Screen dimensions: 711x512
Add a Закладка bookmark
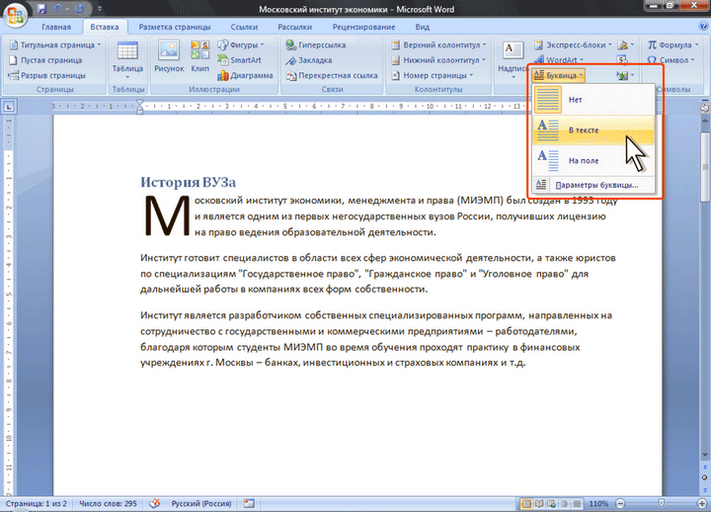point(309,60)
